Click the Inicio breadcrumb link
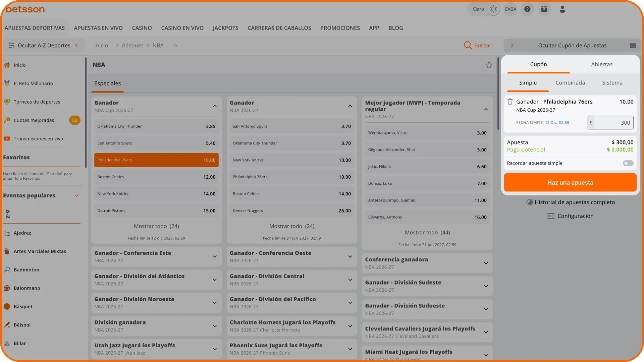Image resolution: width=644 pixels, height=362 pixels. point(101,46)
